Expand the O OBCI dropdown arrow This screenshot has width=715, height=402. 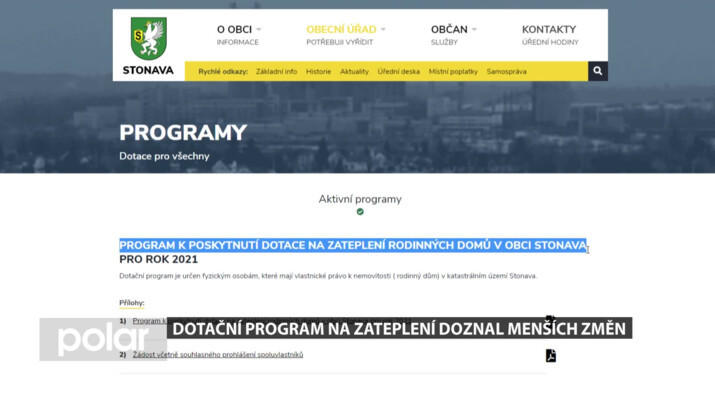coord(259,30)
